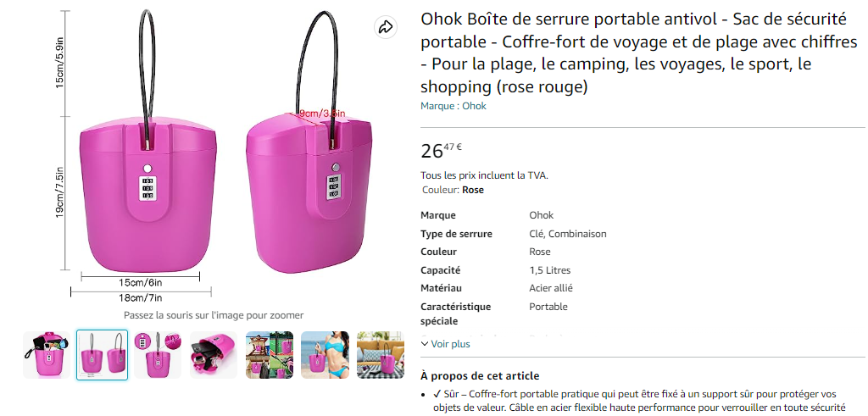
Task: Click the zoom hint text below image
Action: click(213, 315)
